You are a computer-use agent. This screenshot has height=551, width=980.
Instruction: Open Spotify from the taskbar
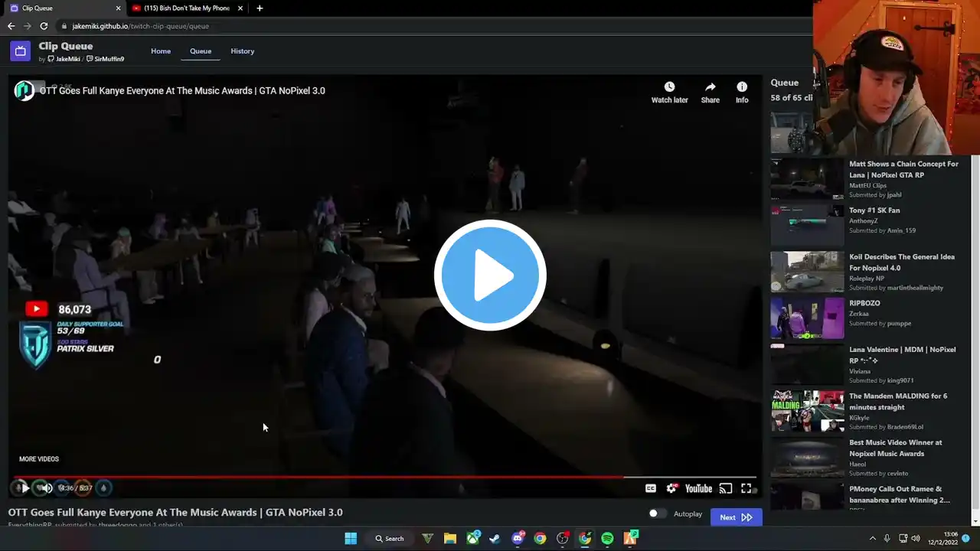click(607, 538)
